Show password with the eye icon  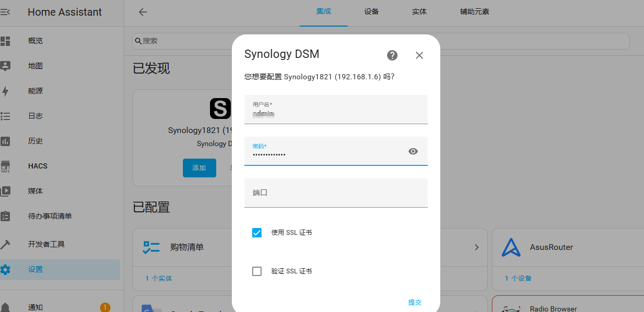click(413, 151)
